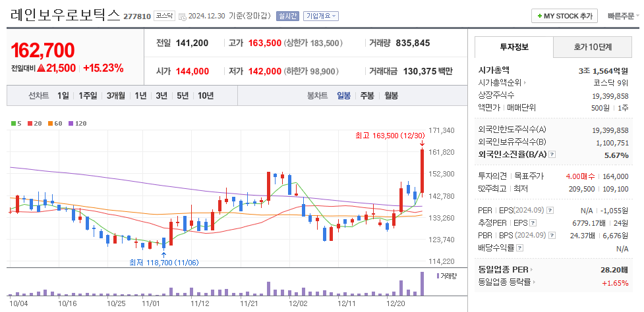This screenshot has height=312, width=644.
Task: Click the help icon next to 배당수익률
Action: point(519,248)
